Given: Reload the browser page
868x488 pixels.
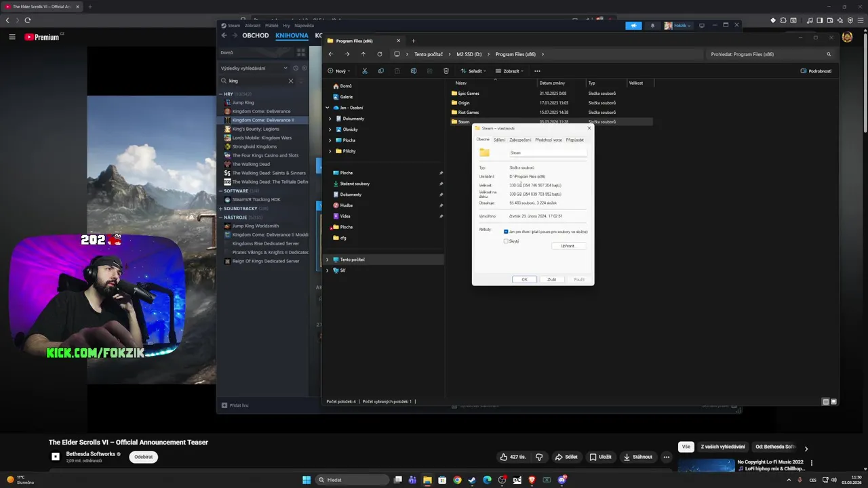Looking at the screenshot, I should coord(28,20).
